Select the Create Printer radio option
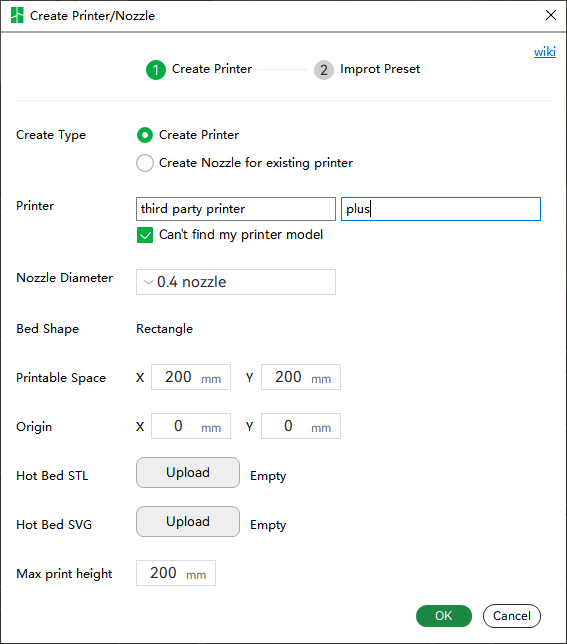567x644 pixels. (145, 135)
